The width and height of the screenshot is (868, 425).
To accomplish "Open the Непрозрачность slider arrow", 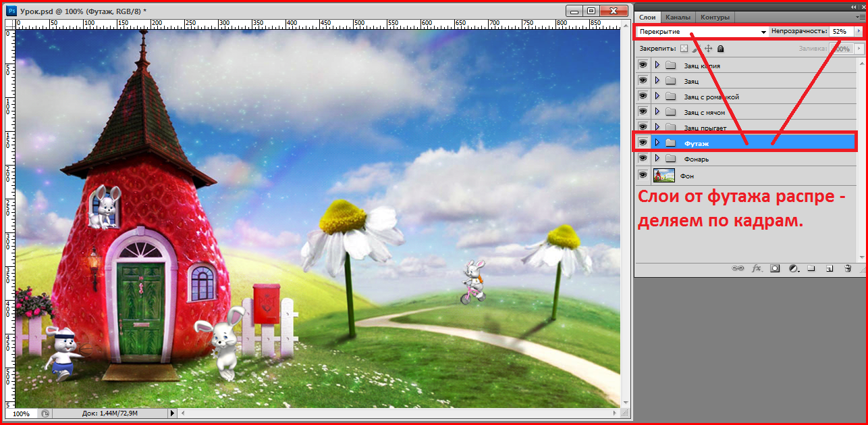I will [x=858, y=32].
